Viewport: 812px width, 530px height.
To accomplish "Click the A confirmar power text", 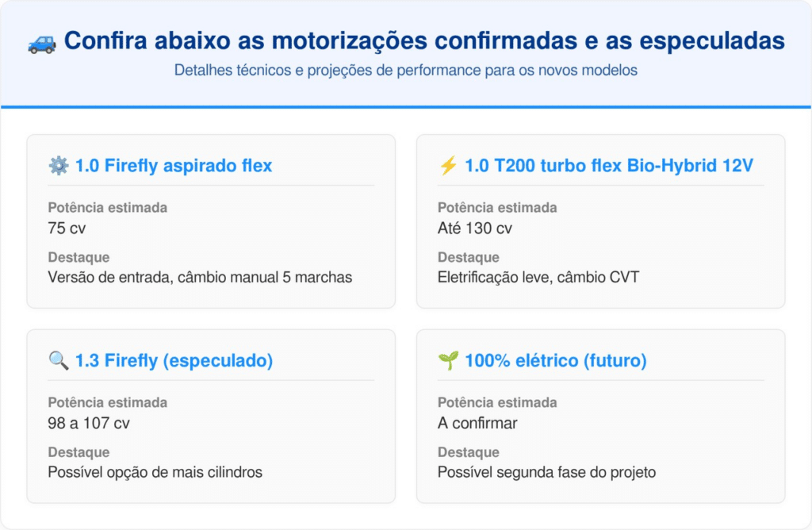I will point(477,424).
